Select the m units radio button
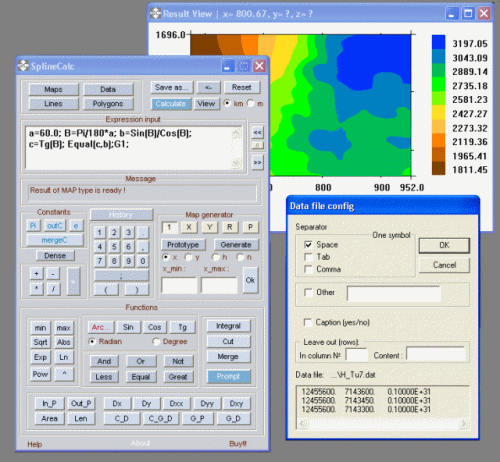 point(251,104)
